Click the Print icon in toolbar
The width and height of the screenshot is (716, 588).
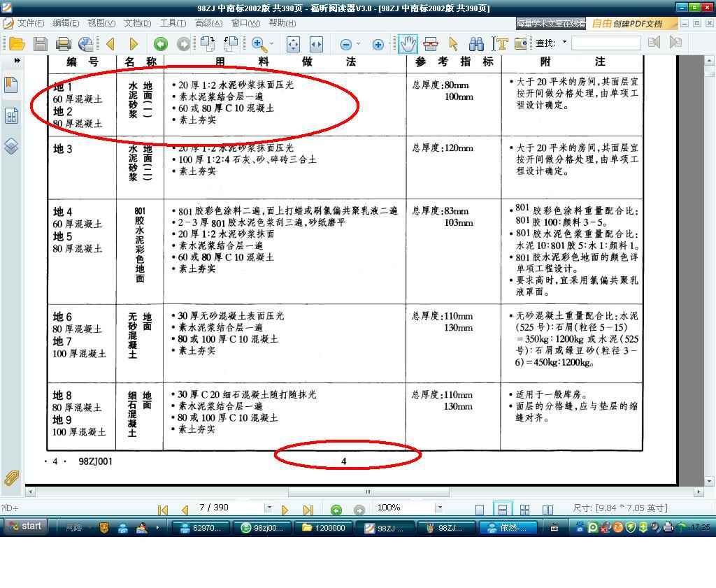click(64, 44)
